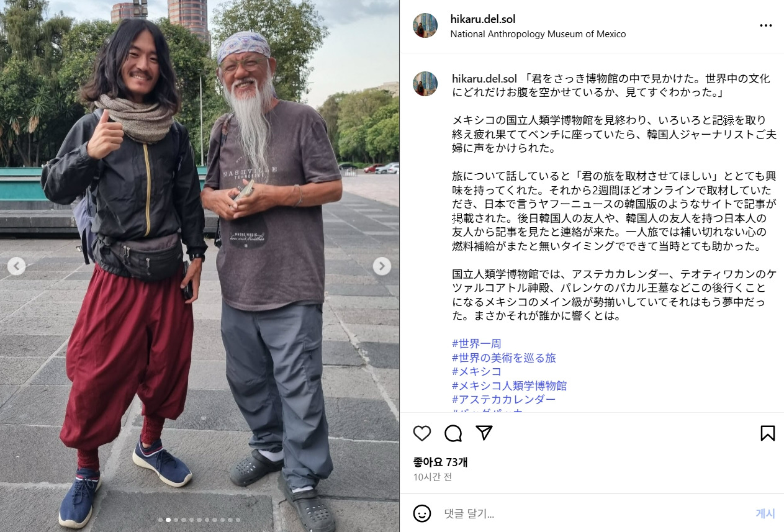The height and width of the screenshot is (532, 784).
Task: Open the #メキシコ hashtag
Action: coord(477,371)
